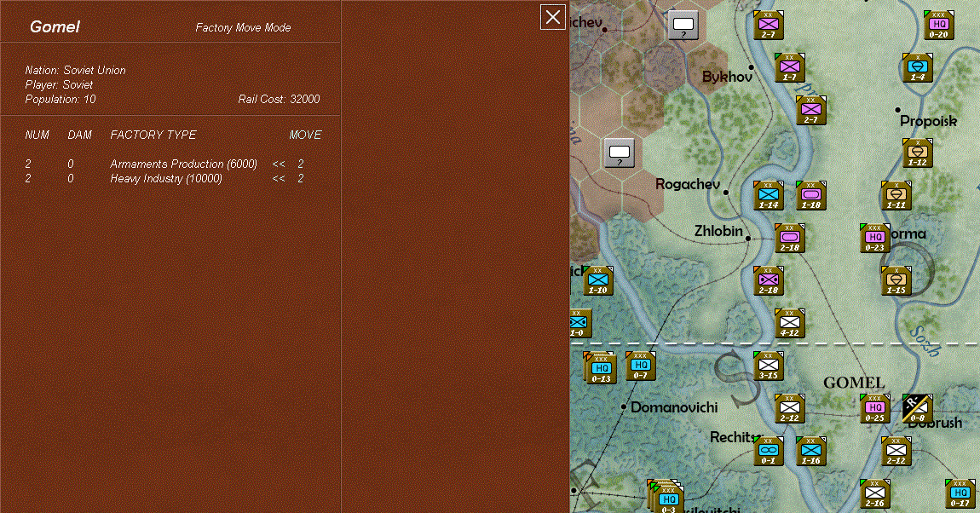The image size is (980, 513).
Task: Click the MOVE column header
Action: (x=306, y=135)
